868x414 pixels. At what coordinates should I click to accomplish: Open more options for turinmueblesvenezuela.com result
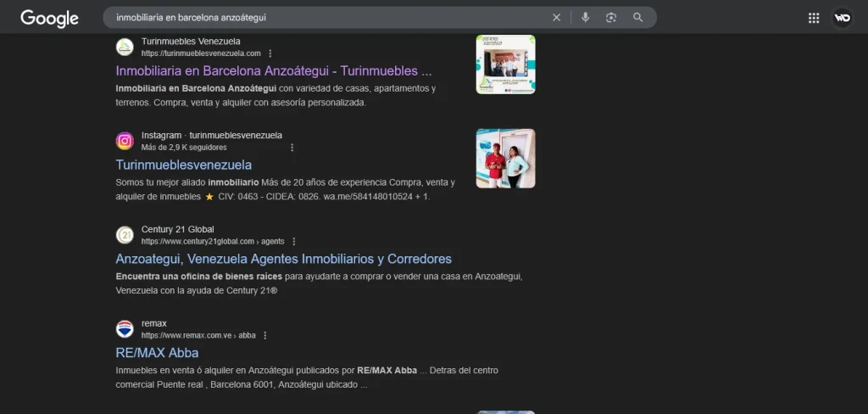(x=270, y=53)
